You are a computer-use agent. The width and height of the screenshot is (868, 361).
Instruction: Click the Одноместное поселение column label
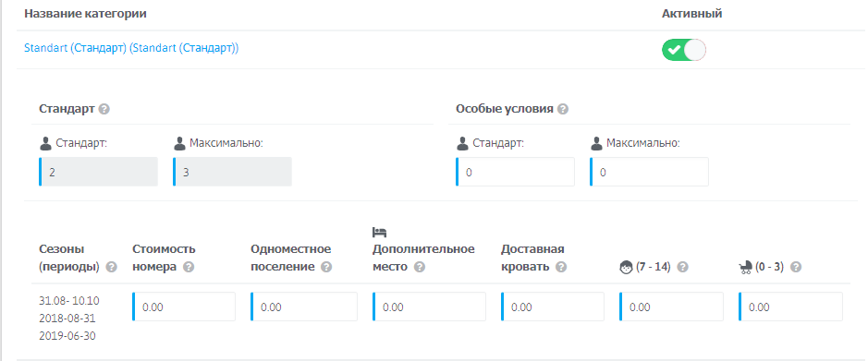tap(291, 259)
